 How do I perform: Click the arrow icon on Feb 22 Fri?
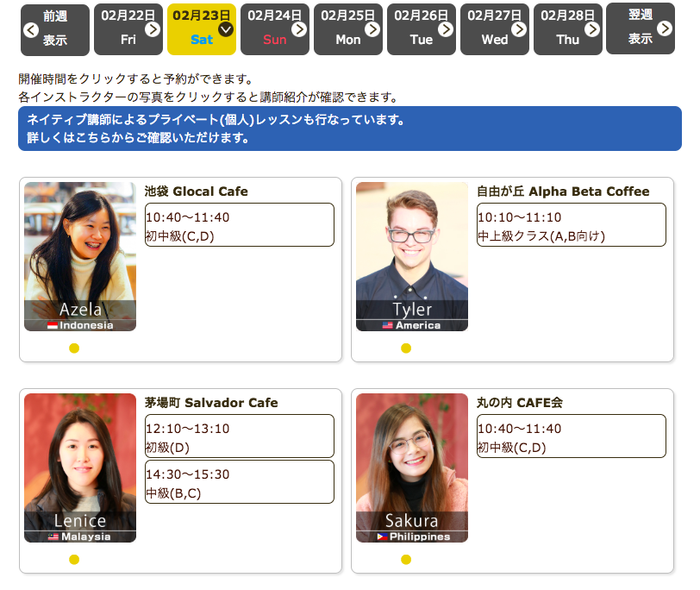click(153, 29)
